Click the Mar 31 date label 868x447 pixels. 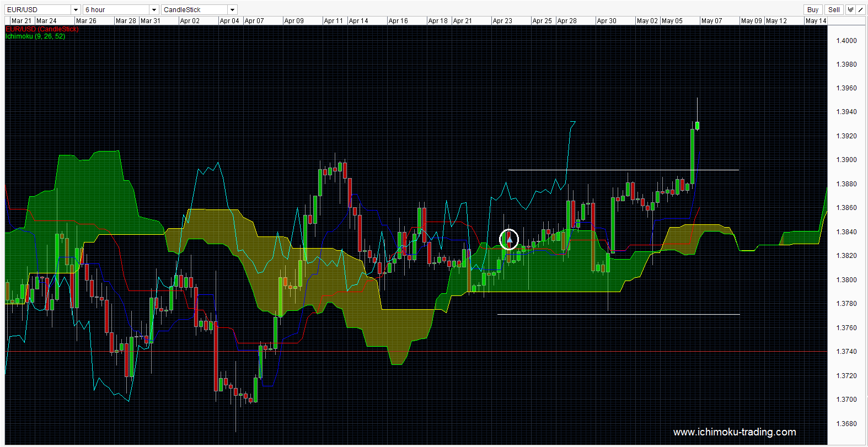click(x=151, y=20)
